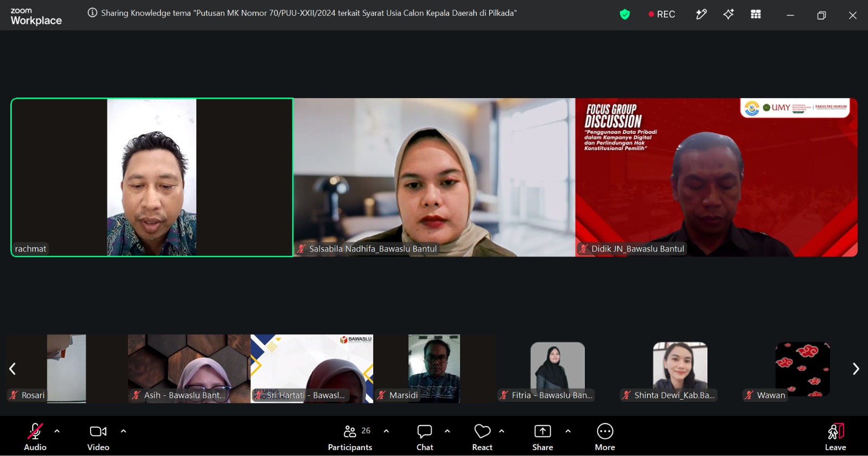Check the green encryption shield icon

pyautogui.click(x=625, y=15)
